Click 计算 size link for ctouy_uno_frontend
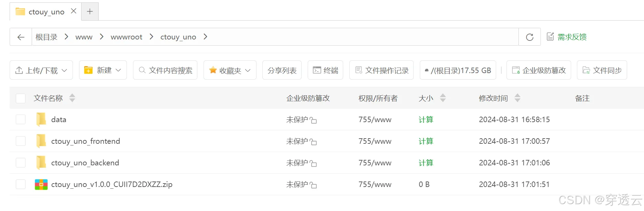 (426, 141)
